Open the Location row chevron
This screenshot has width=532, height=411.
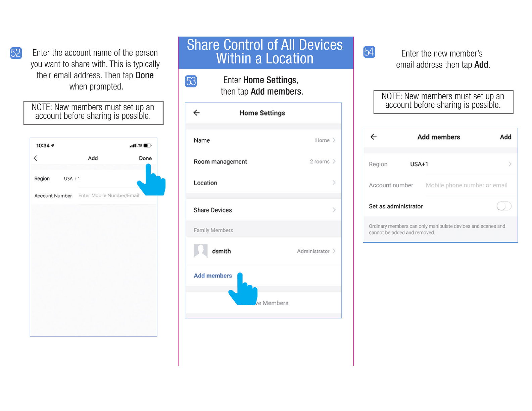pos(334,183)
